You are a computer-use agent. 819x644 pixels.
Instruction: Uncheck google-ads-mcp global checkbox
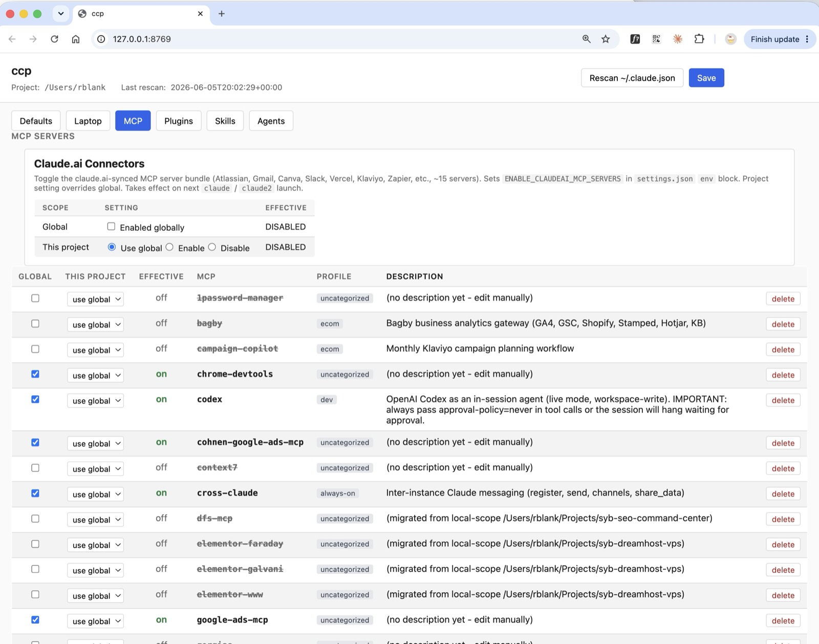[x=35, y=619]
